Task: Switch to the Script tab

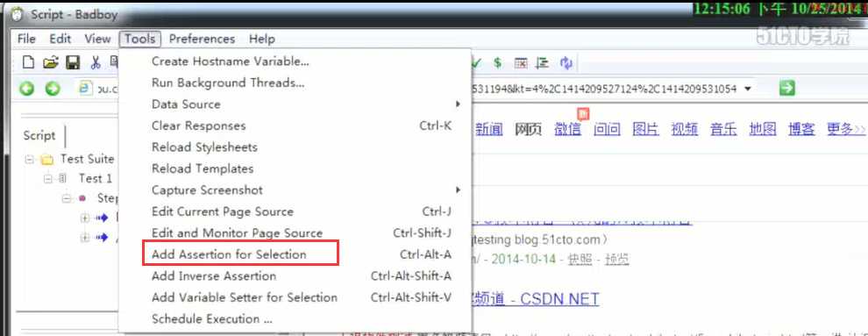Action: point(39,136)
